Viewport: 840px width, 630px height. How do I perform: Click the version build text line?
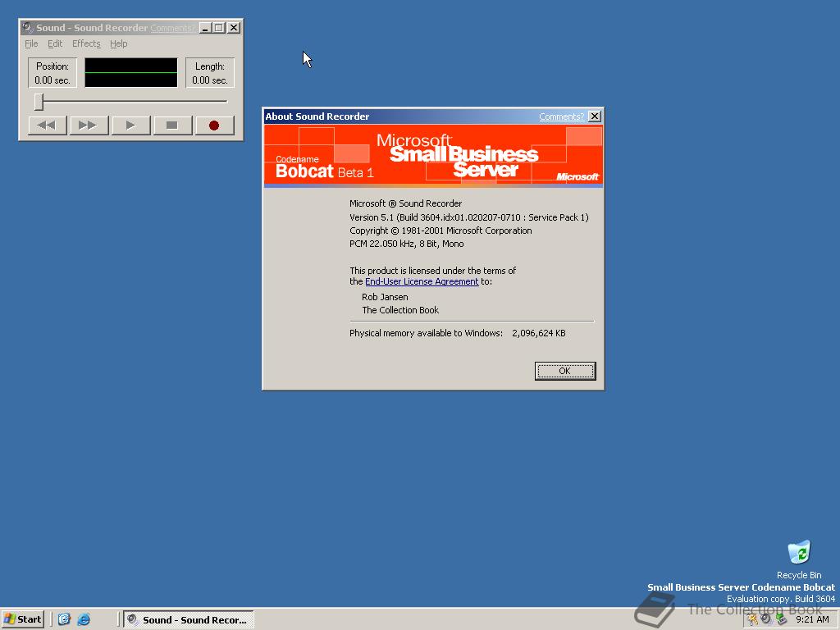point(468,217)
